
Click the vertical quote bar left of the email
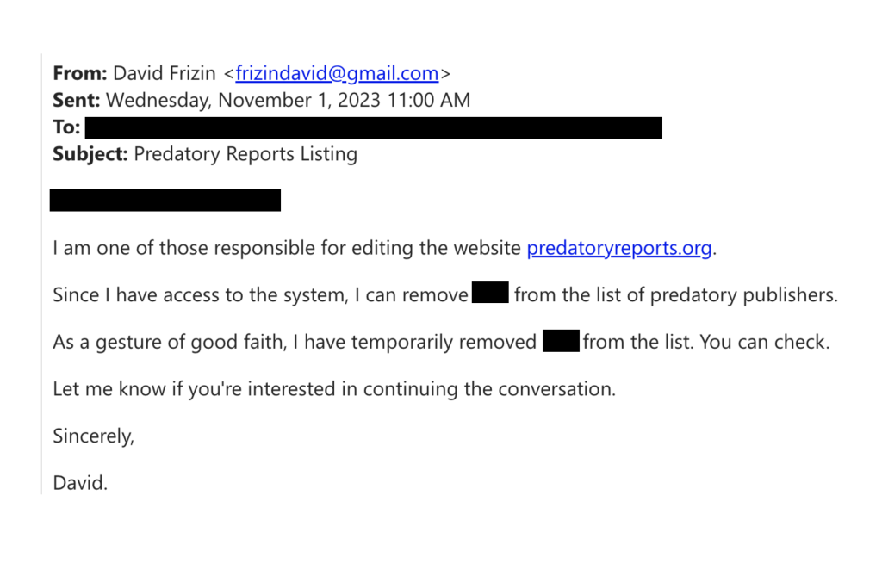coord(42,275)
